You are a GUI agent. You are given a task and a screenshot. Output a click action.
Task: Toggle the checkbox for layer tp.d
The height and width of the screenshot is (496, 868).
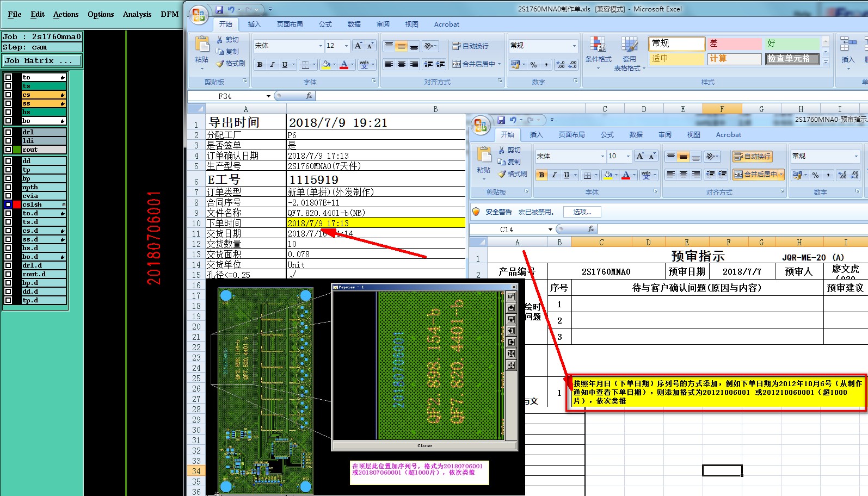(8, 300)
